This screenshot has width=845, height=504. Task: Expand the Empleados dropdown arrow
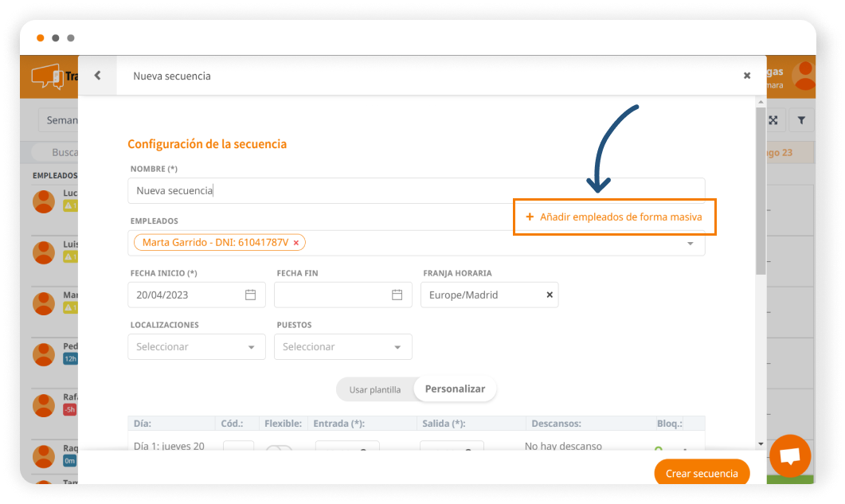tap(690, 244)
